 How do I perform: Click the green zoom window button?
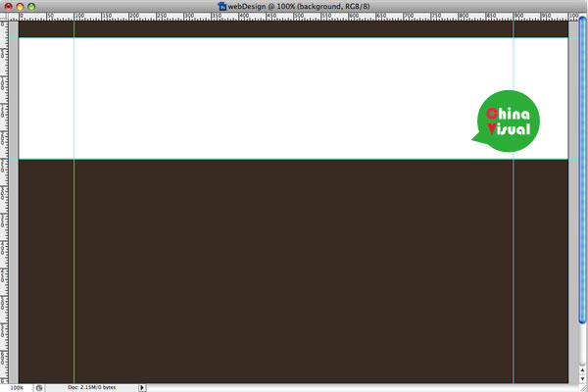point(32,6)
